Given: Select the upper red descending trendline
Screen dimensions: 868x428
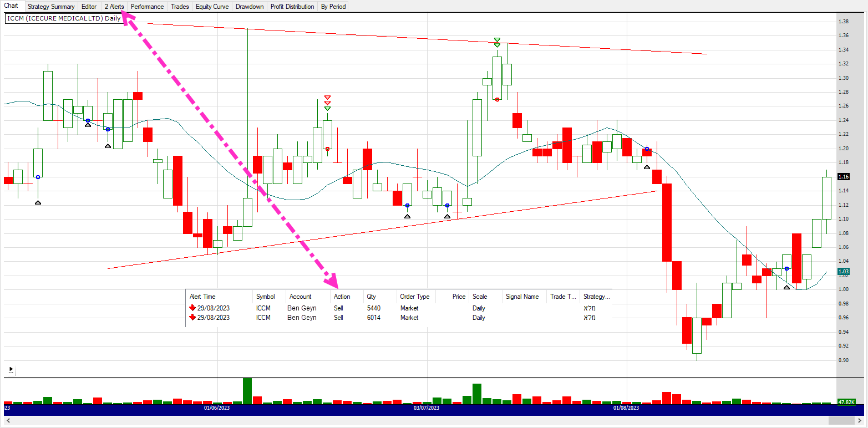Looking at the screenshot, I should pos(427,38).
